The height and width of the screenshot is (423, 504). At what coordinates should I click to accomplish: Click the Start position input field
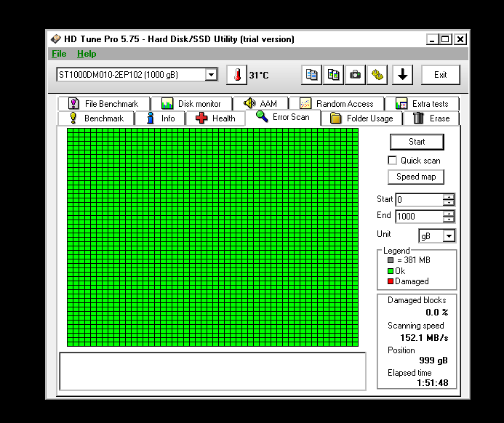[x=419, y=200]
